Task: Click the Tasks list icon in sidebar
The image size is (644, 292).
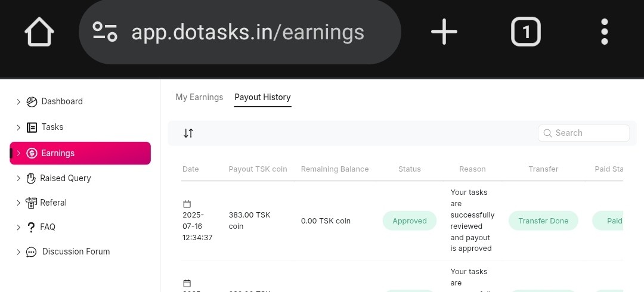Action: click(32, 128)
